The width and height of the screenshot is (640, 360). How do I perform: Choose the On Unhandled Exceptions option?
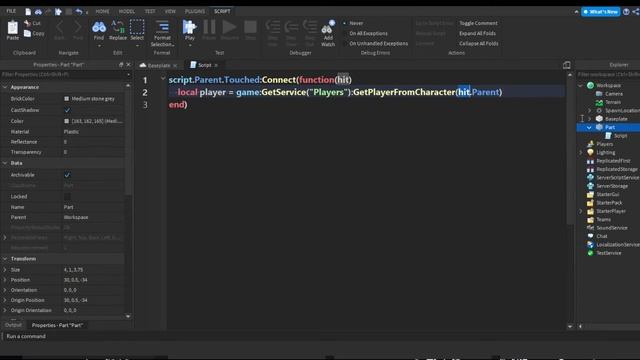378,43
